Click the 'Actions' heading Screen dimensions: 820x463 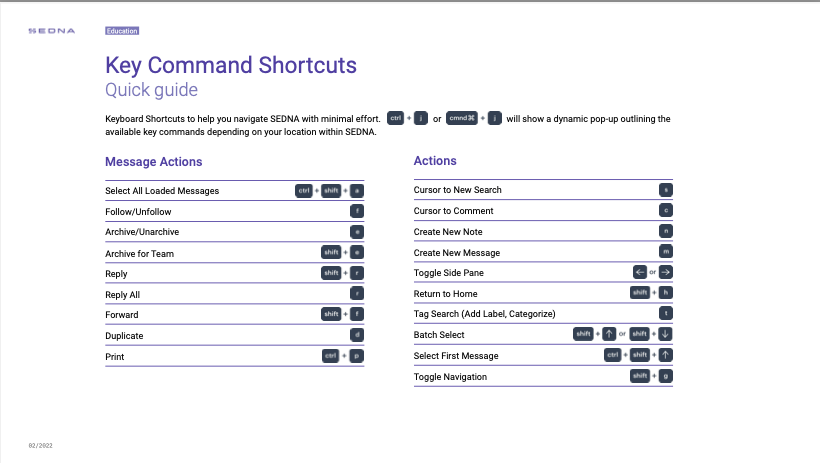coord(435,161)
